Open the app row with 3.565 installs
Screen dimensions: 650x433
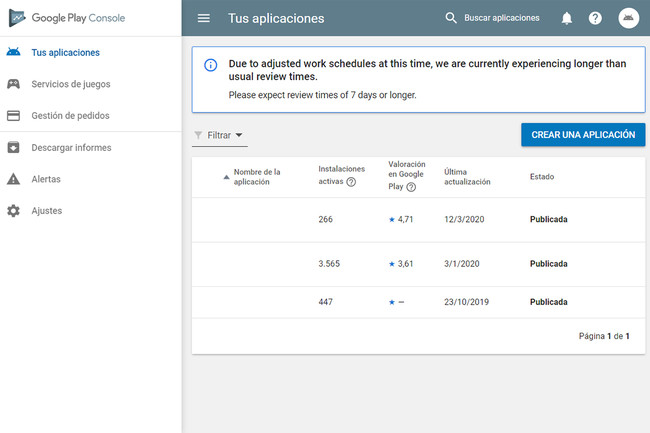pyautogui.click(x=418, y=264)
